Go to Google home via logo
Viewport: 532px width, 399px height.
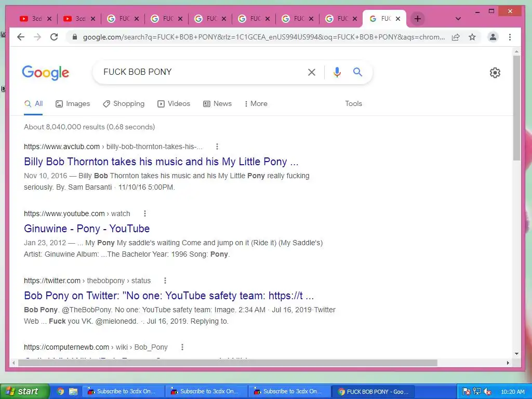click(x=46, y=73)
